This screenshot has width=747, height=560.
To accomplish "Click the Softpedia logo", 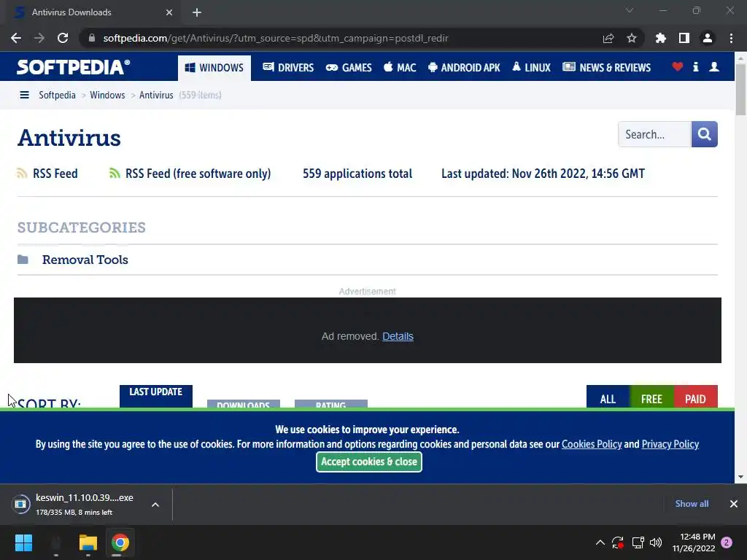I will pos(73,67).
